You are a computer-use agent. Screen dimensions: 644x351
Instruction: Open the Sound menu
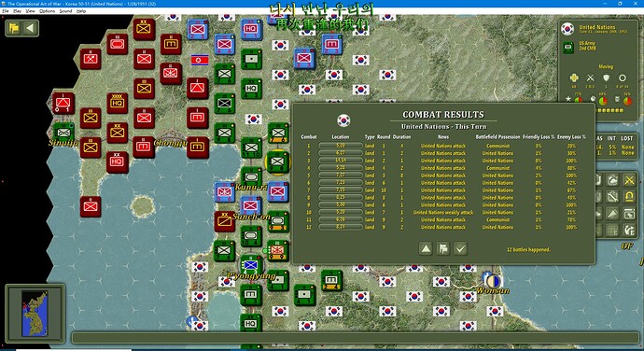pyautogui.click(x=65, y=11)
